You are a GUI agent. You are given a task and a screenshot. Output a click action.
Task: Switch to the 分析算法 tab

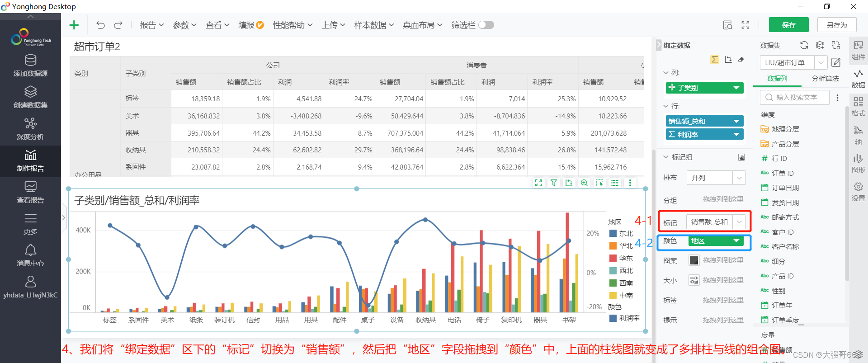(825, 79)
